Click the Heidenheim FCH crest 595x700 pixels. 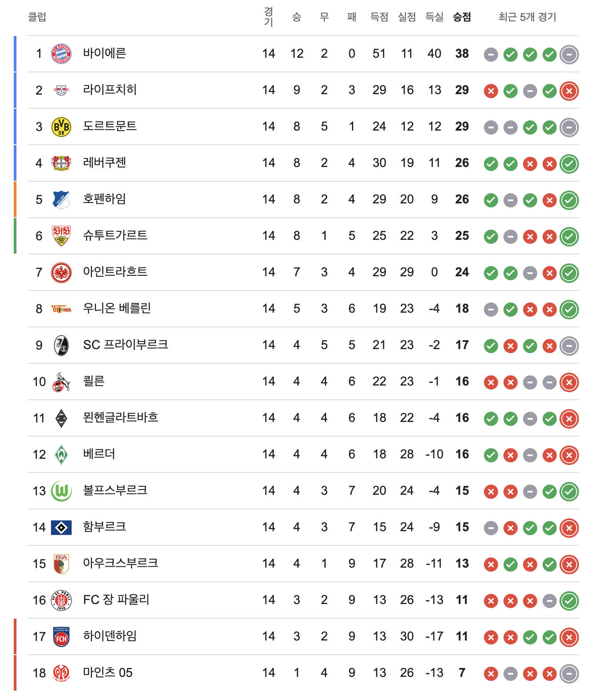click(x=61, y=636)
